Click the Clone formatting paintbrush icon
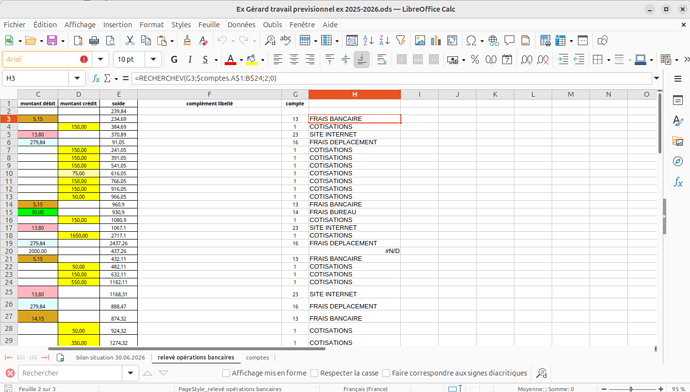This screenshot has width=690, height=392. coord(187,40)
